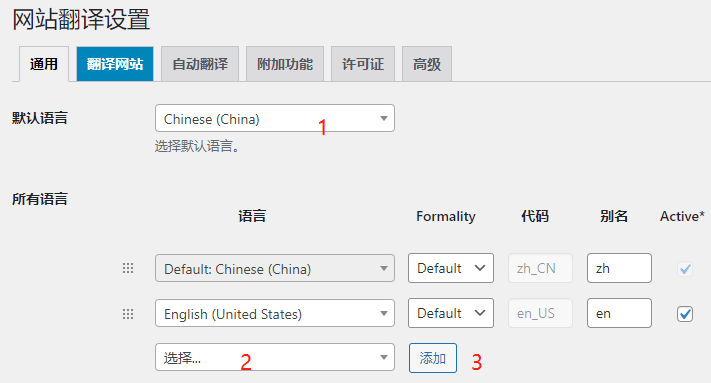Click the en_US code field
This screenshot has width=711, height=383.
[541, 313]
